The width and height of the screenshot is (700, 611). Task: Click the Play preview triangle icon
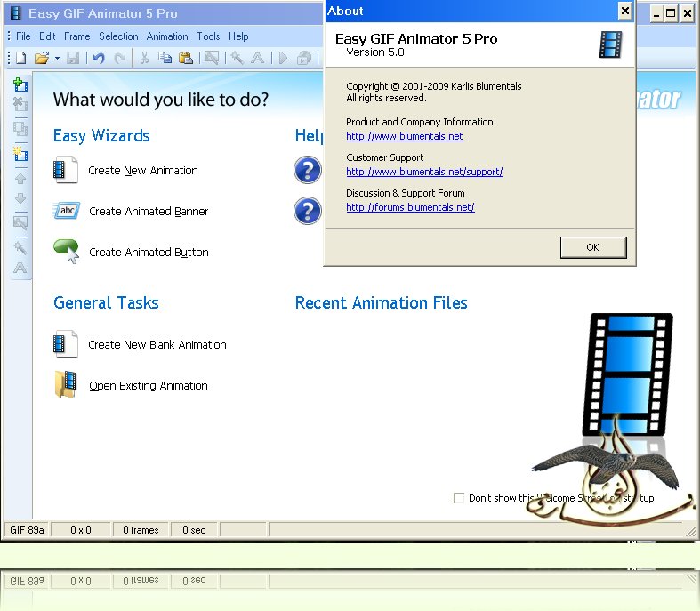(283, 58)
